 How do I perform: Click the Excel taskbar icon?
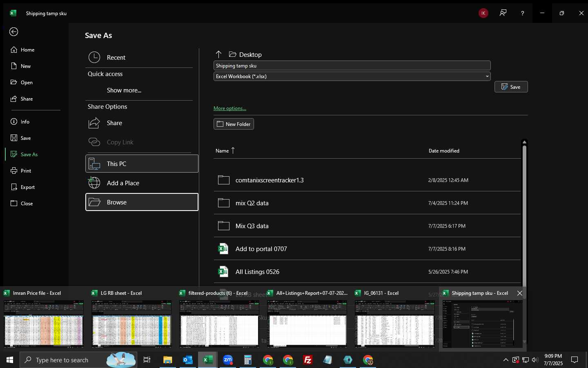[x=207, y=360]
